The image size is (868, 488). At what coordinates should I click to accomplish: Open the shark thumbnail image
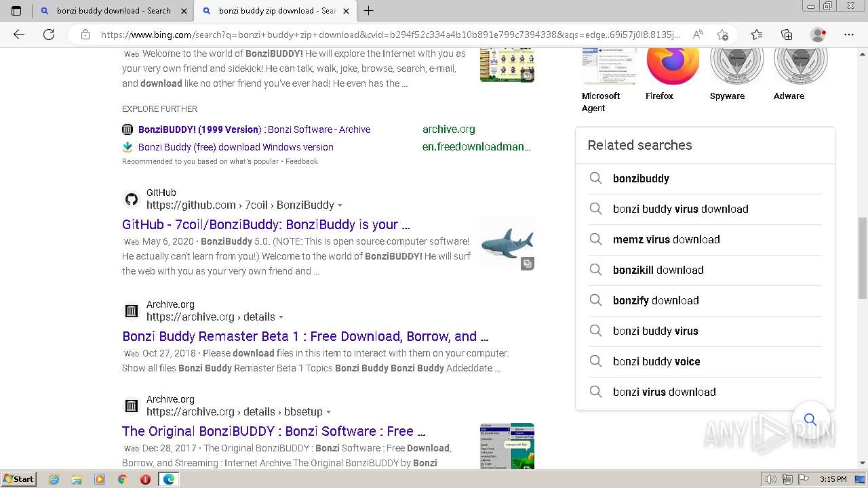[x=507, y=244]
